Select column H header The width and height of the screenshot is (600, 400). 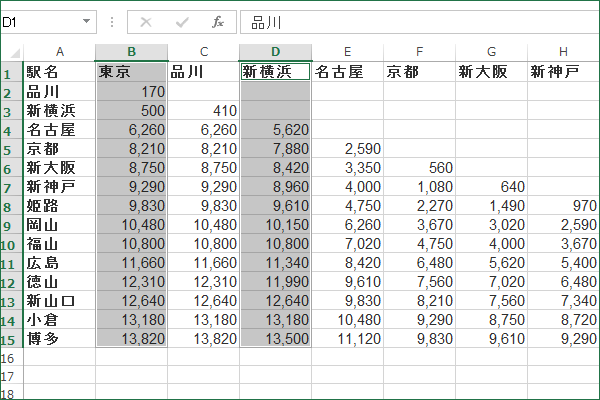pos(563,52)
